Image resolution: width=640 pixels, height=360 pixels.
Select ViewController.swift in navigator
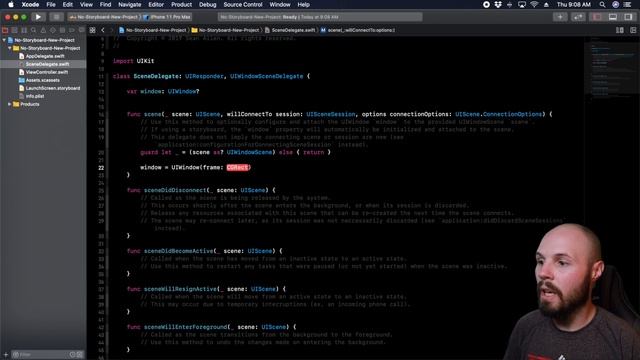click(x=47, y=72)
